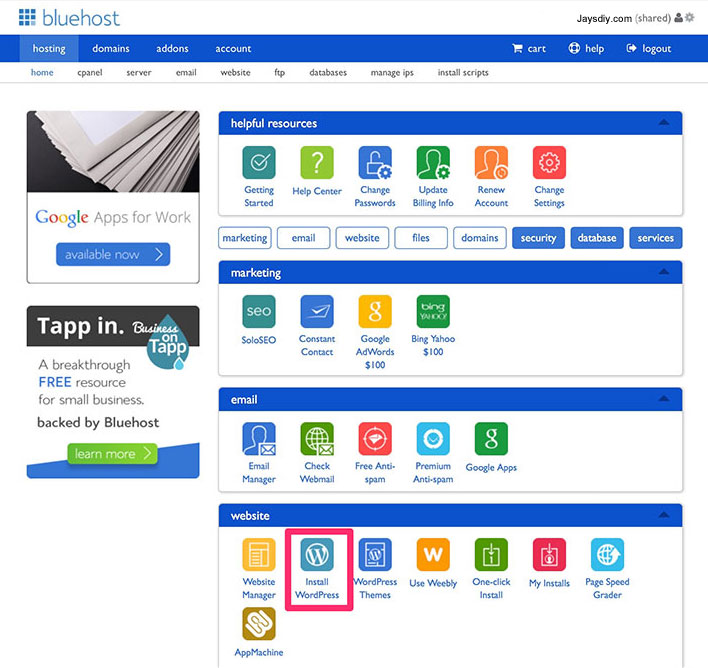Viewport: 708px width, 668px height.
Task: Launch the Email Manager icon
Action: (x=259, y=439)
